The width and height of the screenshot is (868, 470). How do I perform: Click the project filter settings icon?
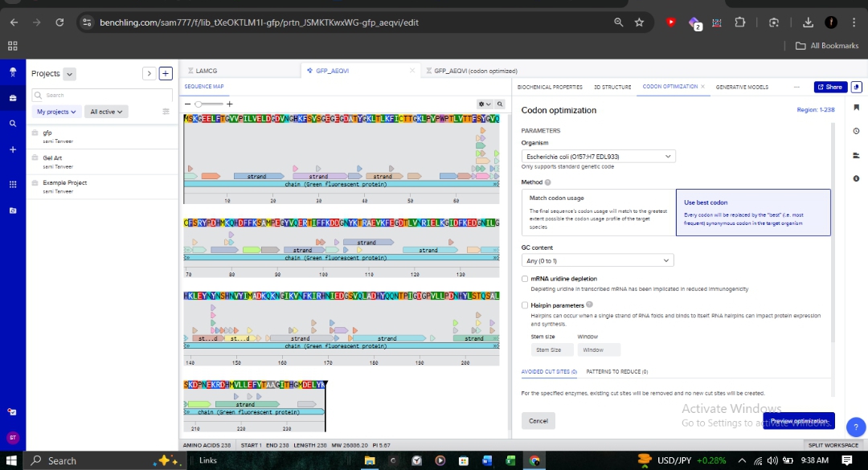tap(166, 112)
